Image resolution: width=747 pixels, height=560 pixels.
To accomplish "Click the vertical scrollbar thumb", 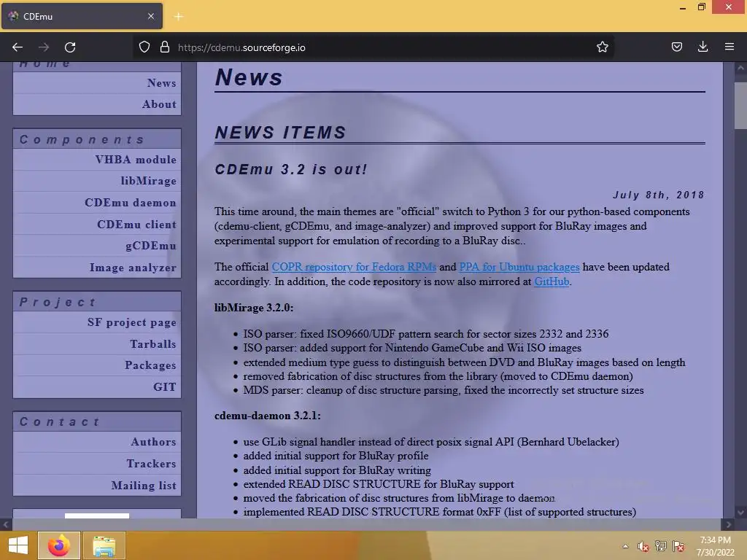I will [x=740, y=105].
